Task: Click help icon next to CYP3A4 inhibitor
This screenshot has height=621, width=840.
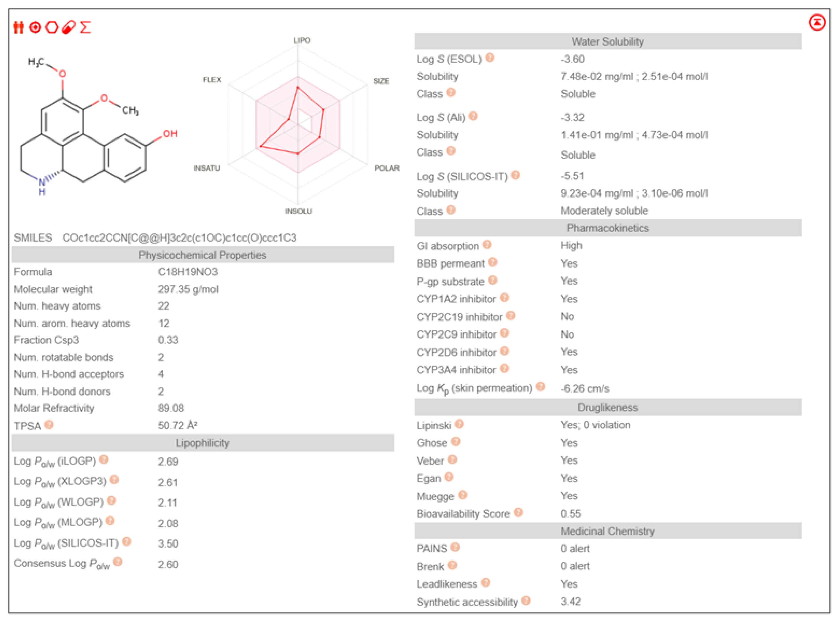Action: 504,369
